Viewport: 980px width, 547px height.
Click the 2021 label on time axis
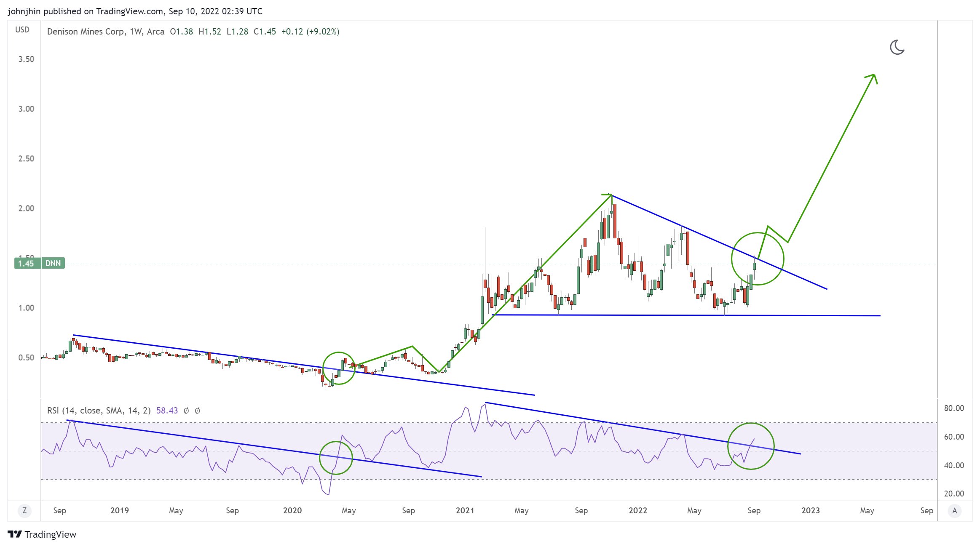pyautogui.click(x=465, y=511)
